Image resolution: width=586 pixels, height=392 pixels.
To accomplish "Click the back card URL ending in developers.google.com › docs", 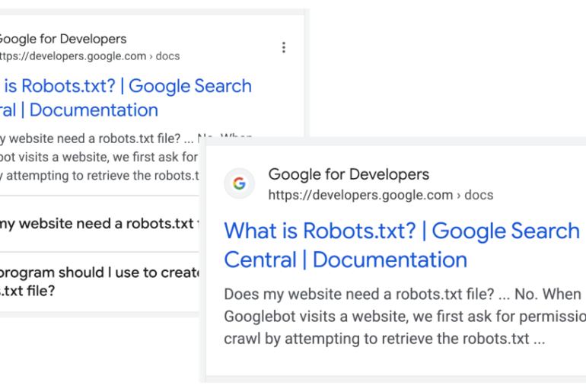I will (x=90, y=56).
